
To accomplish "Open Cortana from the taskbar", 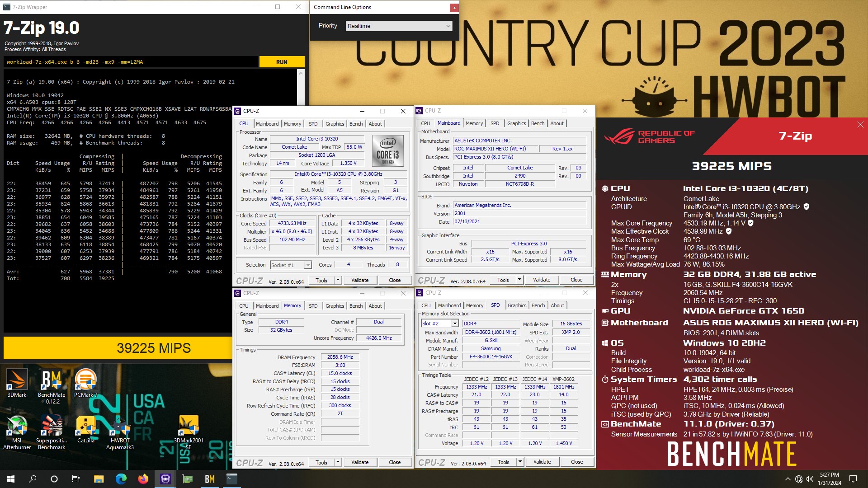I will (x=54, y=479).
